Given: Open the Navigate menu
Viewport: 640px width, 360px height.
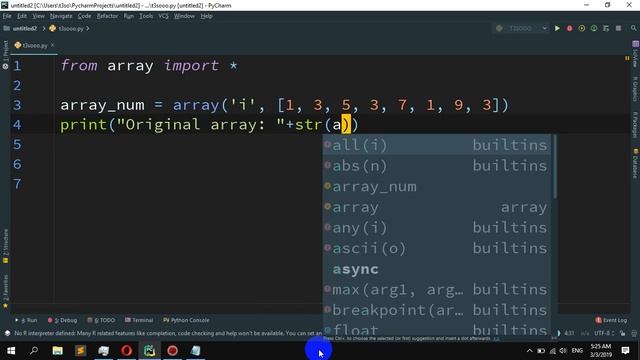Looking at the screenshot, I should point(61,16).
